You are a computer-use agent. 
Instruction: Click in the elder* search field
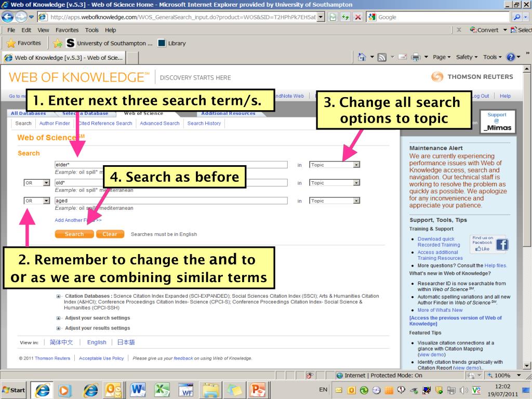point(171,165)
